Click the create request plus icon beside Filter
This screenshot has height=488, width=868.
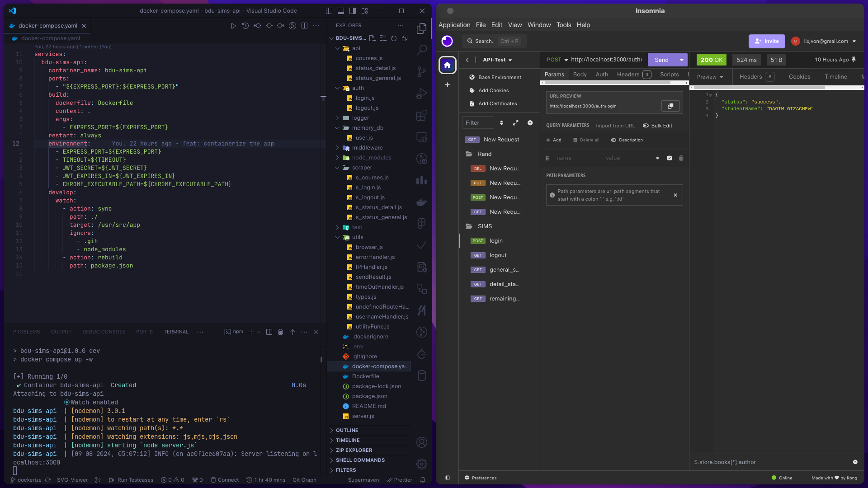click(530, 123)
